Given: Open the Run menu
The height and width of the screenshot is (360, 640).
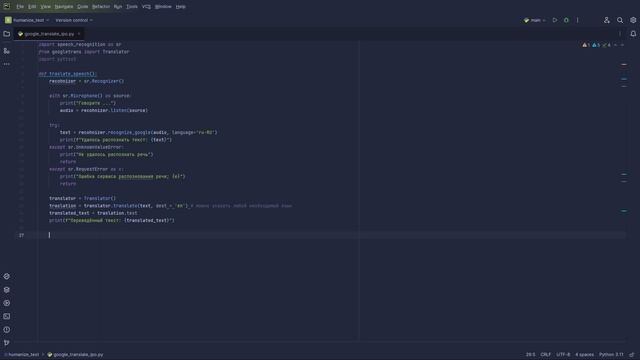Looking at the screenshot, I should (118, 7).
